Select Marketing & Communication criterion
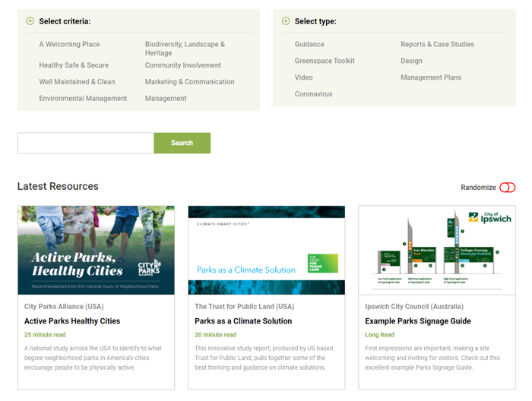532x401 pixels. click(x=190, y=82)
